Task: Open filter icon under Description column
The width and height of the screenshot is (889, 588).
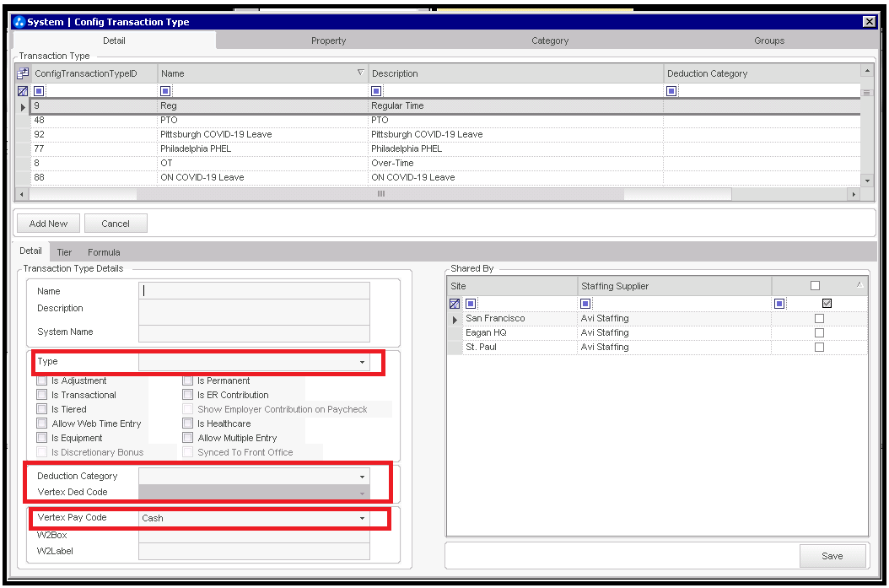Action: [x=376, y=91]
